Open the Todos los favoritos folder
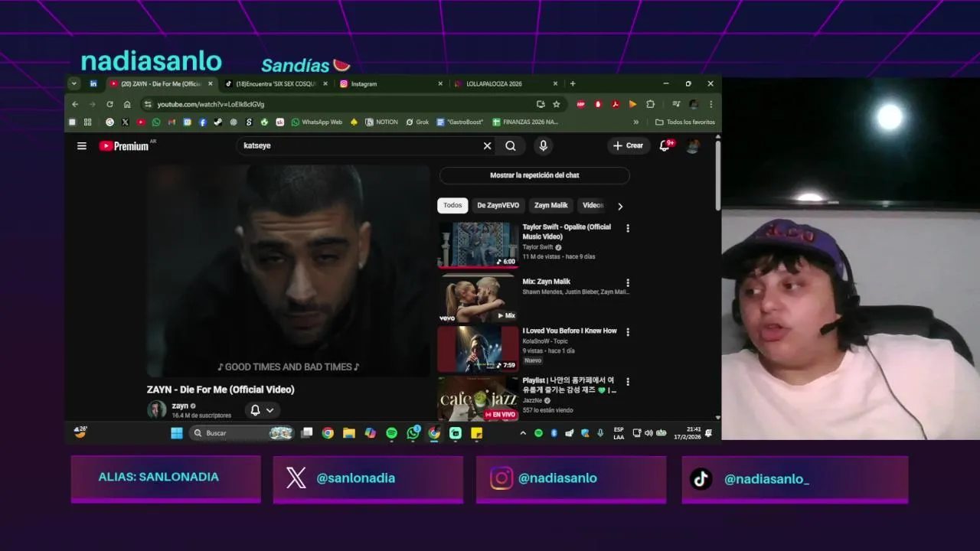Viewport: 980px width, 551px height. pyautogui.click(x=685, y=122)
